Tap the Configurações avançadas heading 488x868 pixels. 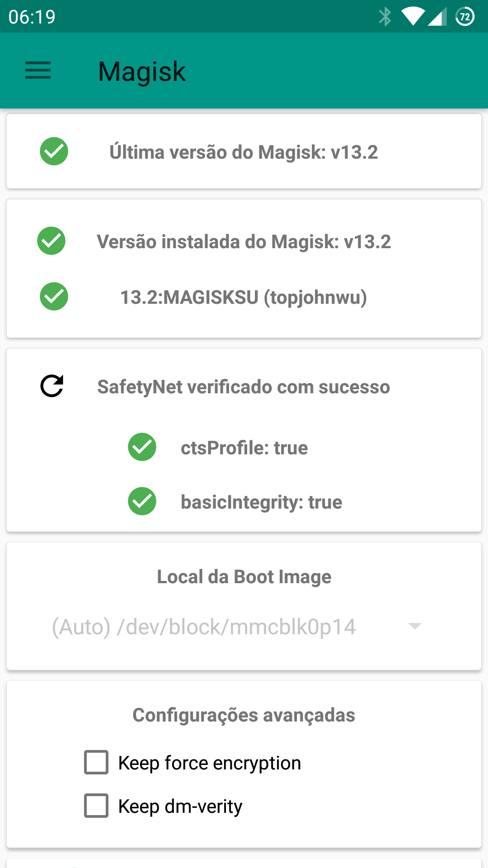click(x=244, y=715)
